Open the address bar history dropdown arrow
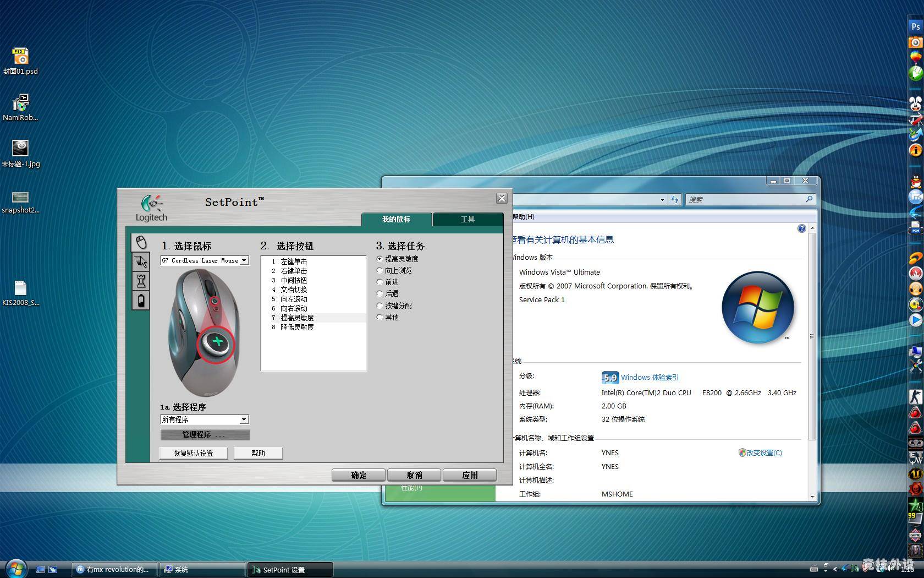924x578 pixels. 662,200
